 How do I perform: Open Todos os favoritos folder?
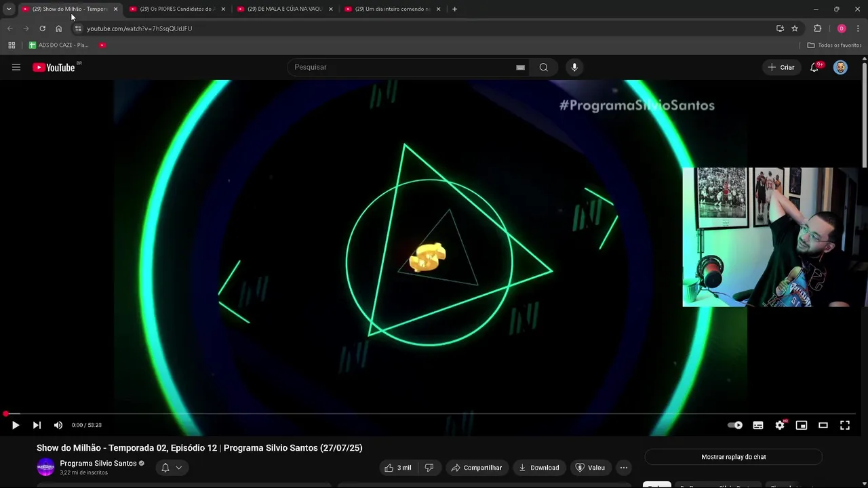(834, 45)
